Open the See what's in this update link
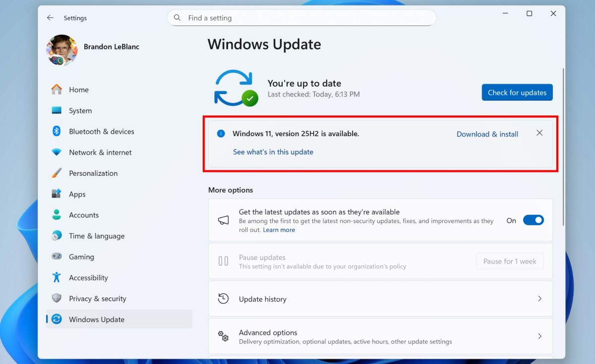Screen dimensions: 595x364 273,152
